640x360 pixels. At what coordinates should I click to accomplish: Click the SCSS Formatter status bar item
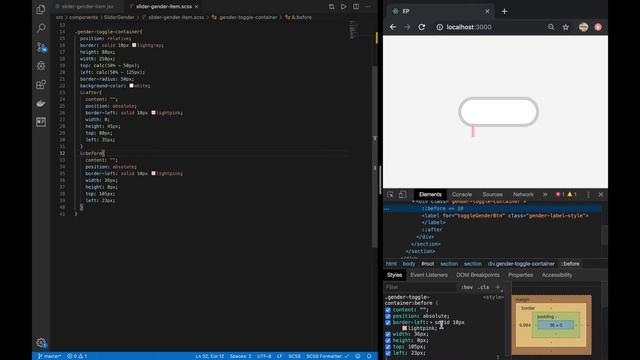tap(327, 356)
